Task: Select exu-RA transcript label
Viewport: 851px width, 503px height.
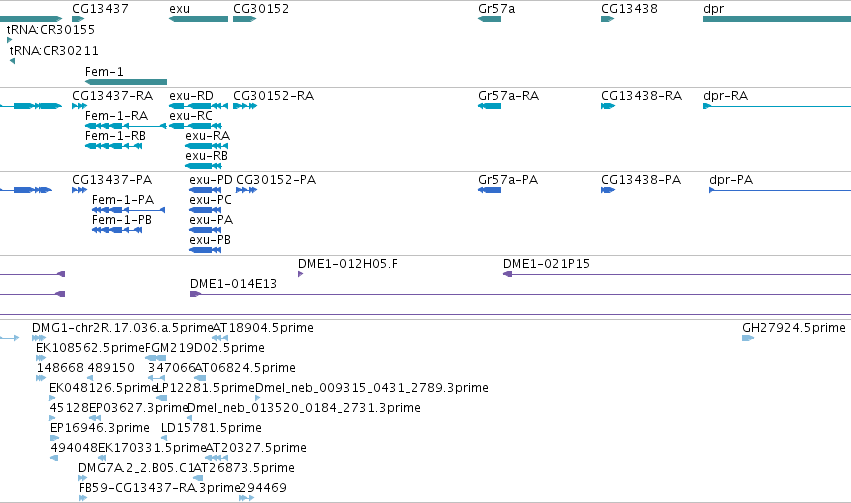Action: point(207,136)
